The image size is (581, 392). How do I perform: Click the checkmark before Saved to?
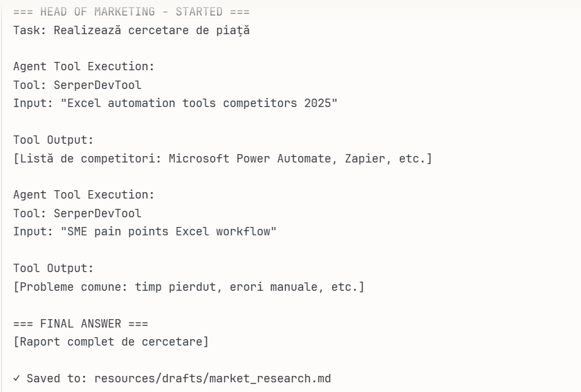(17, 378)
